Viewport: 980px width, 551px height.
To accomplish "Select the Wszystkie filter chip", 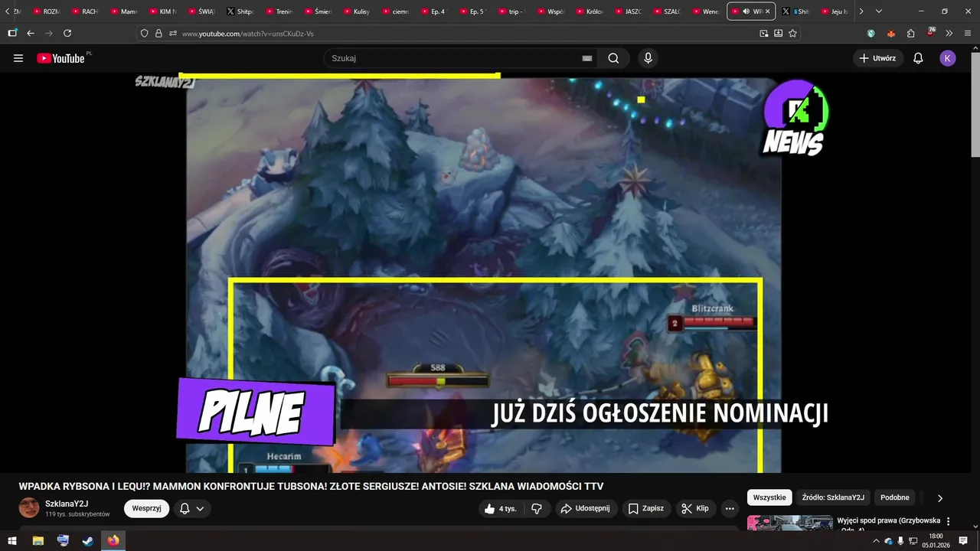I will (769, 497).
